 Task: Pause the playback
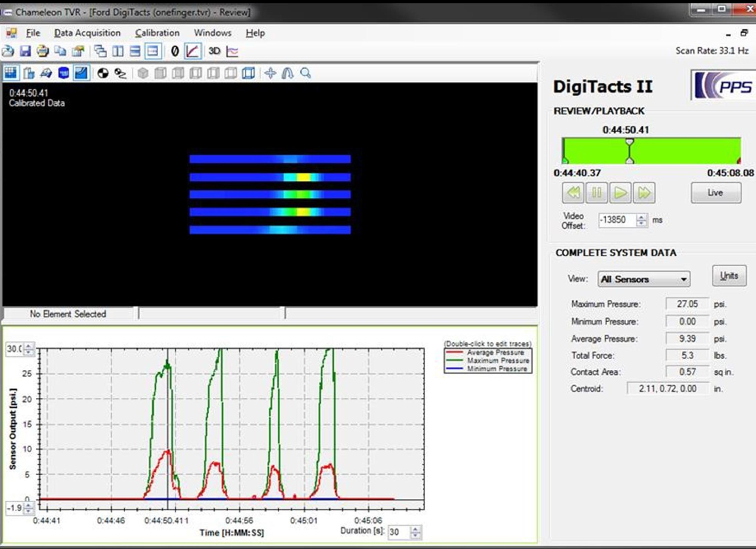tap(597, 193)
